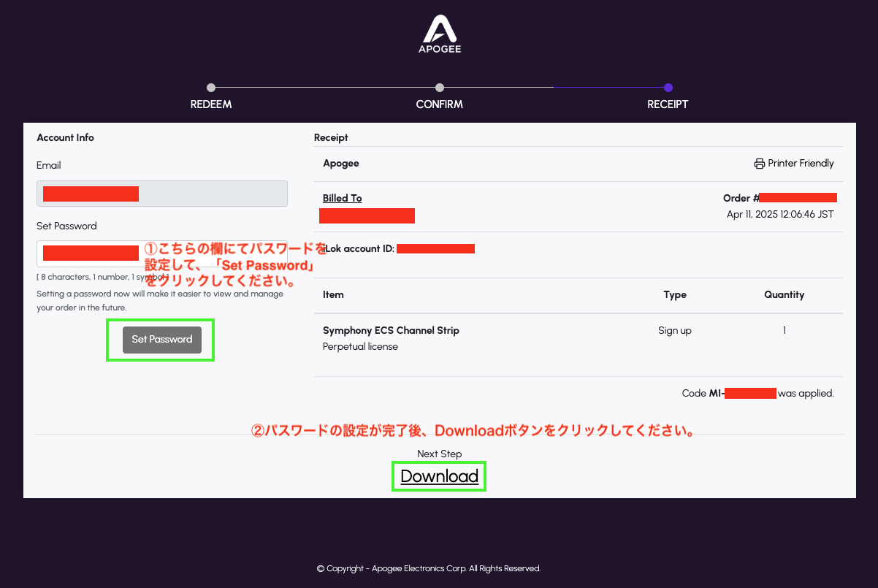Click the Perpetual license text
Screen dimensions: 878x588
[x=360, y=346]
